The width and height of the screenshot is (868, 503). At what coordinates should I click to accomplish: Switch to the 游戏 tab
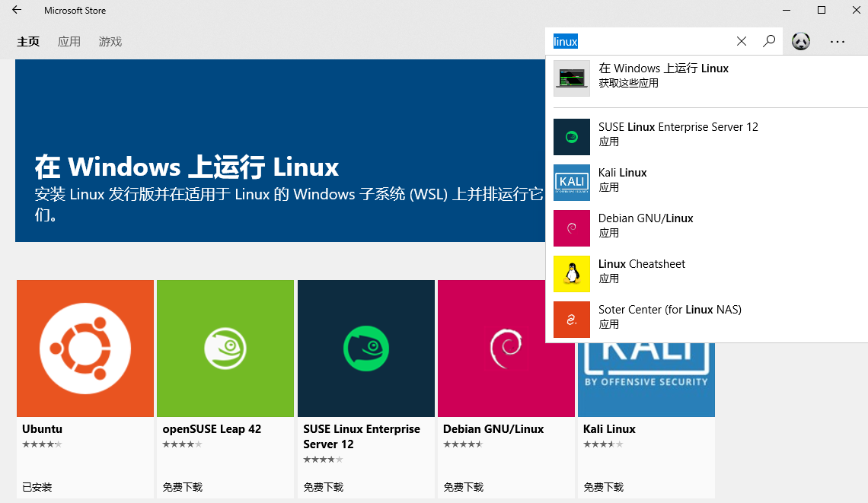[x=110, y=42]
